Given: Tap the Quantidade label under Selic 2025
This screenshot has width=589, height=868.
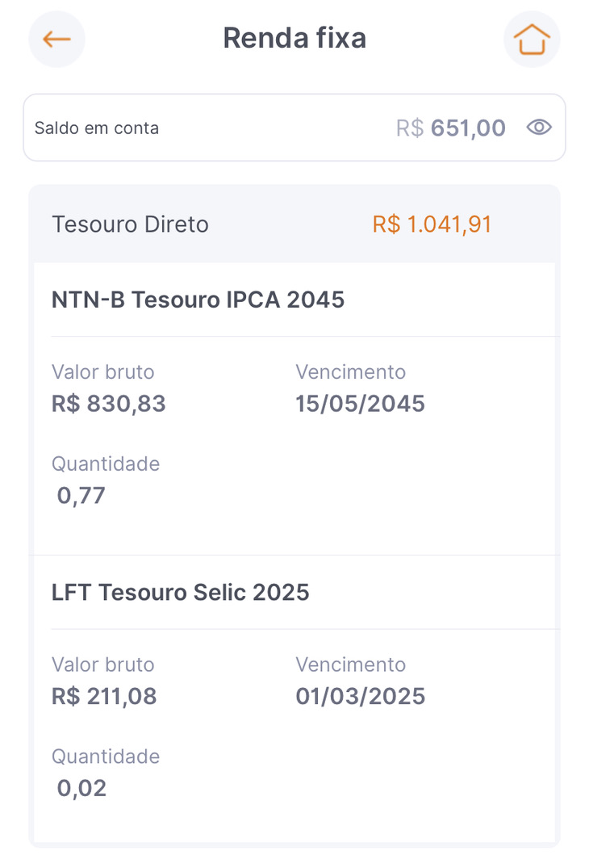Looking at the screenshot, I should [106, 757].
